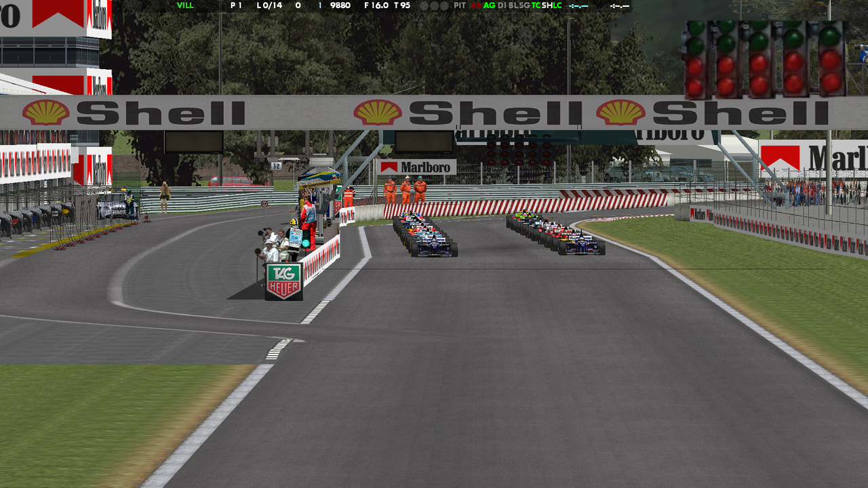Click the P 1 position indicator
The image size is (868, 488).
pyautogui.click(x=236, y=5)
